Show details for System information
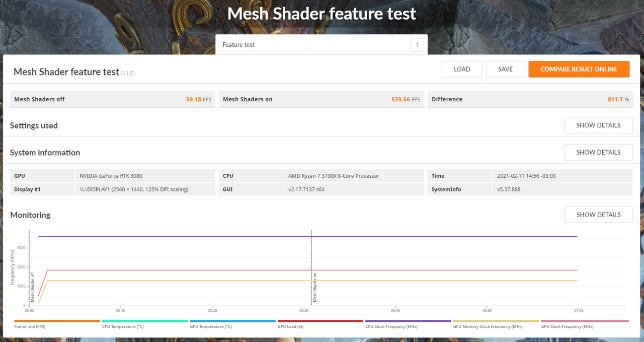Screen dimensions: 644x342 [x=598, y=152]
